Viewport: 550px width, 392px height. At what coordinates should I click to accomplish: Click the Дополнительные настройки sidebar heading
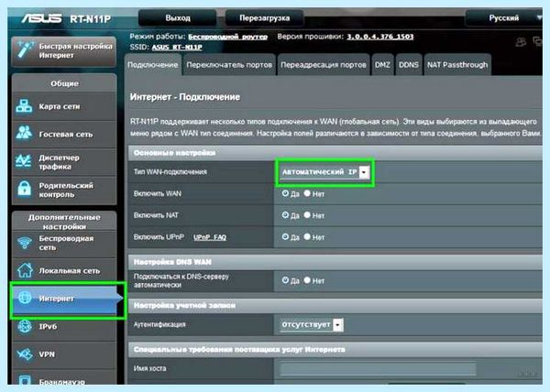coord(64,222)
